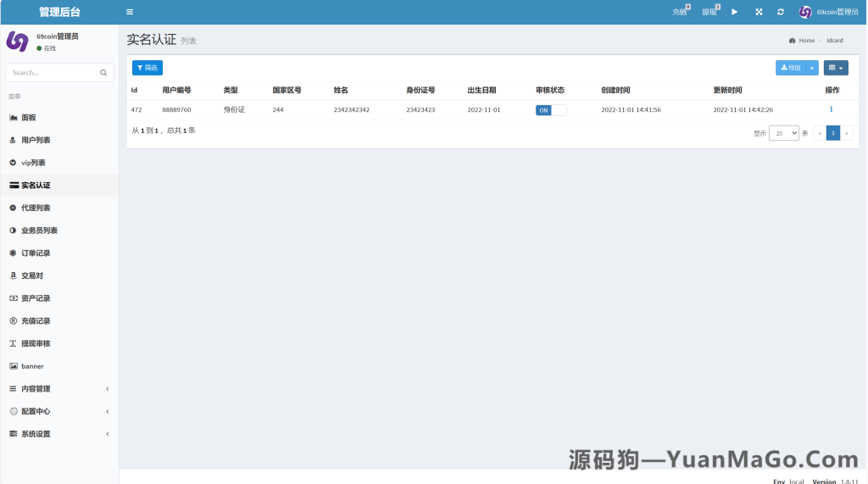Viewport: 868px width, 484px height.
Task: Toggle fullscreen mode icon
Action: tap(759, 12)
